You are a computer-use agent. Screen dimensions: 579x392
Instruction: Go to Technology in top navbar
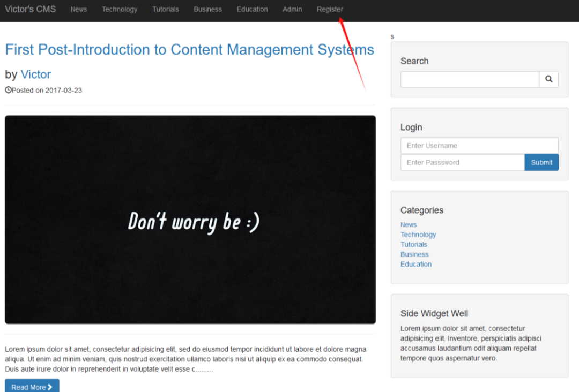click(120, 9)
